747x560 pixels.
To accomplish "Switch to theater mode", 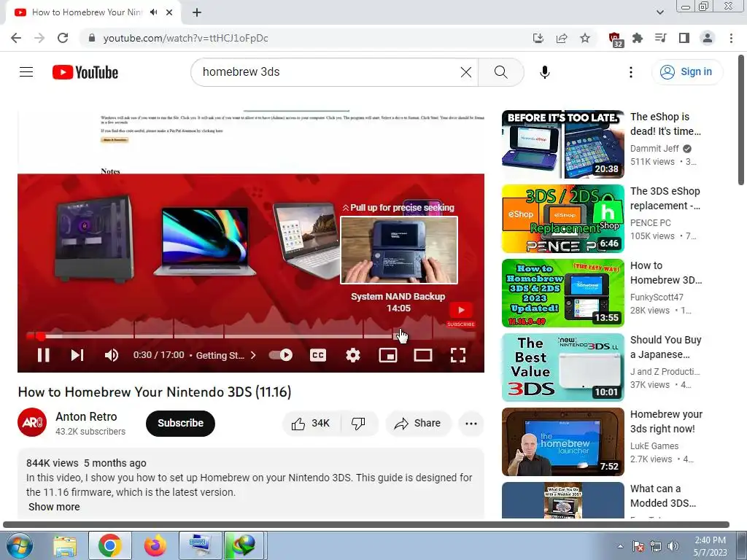I will (x=423, y=355).
